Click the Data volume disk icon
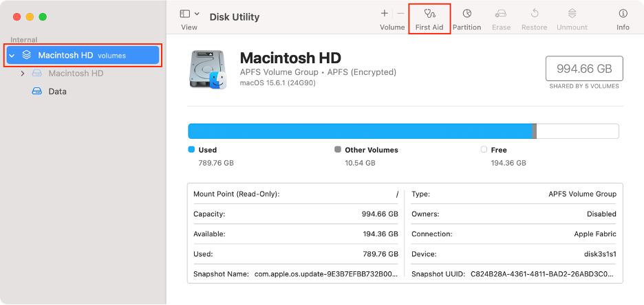The height and width of the screenshot is (305, 644). [37, 91]
